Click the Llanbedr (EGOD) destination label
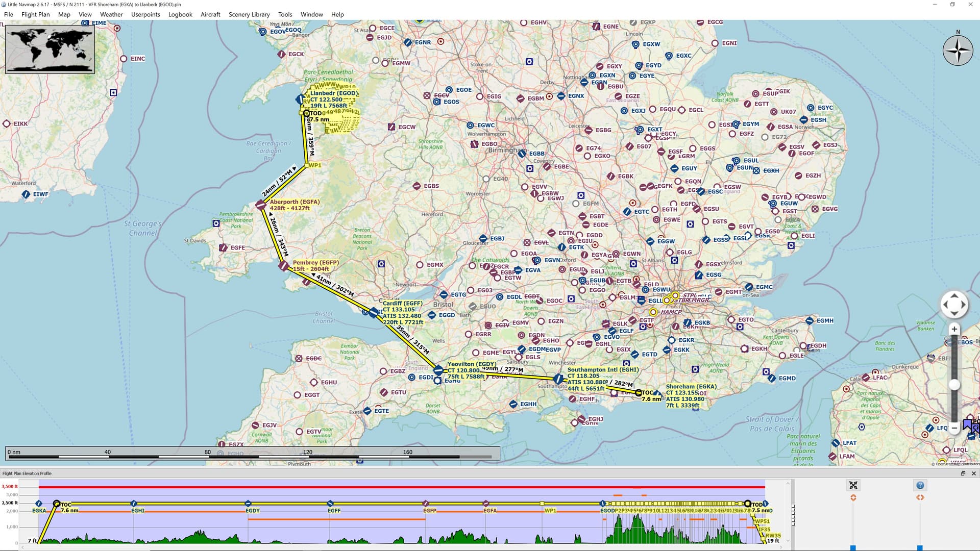The width and height of the screenshot is (980, 551). 333,93
